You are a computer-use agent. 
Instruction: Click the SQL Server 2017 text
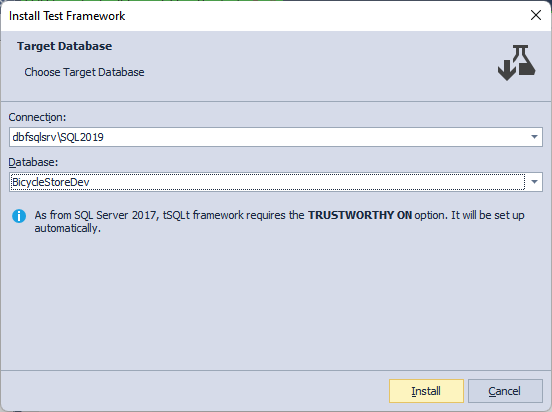(x=115, y=215)
